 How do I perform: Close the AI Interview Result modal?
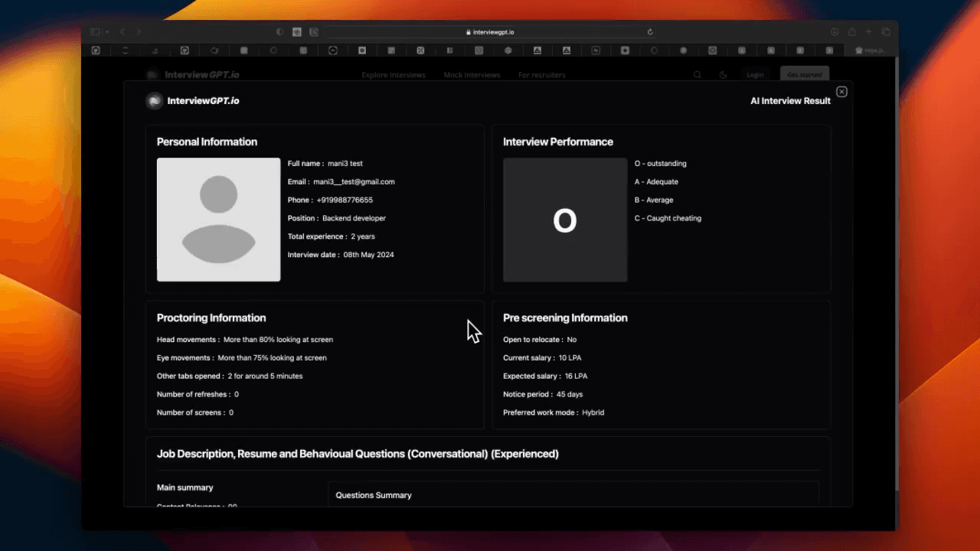coord(841,92)
